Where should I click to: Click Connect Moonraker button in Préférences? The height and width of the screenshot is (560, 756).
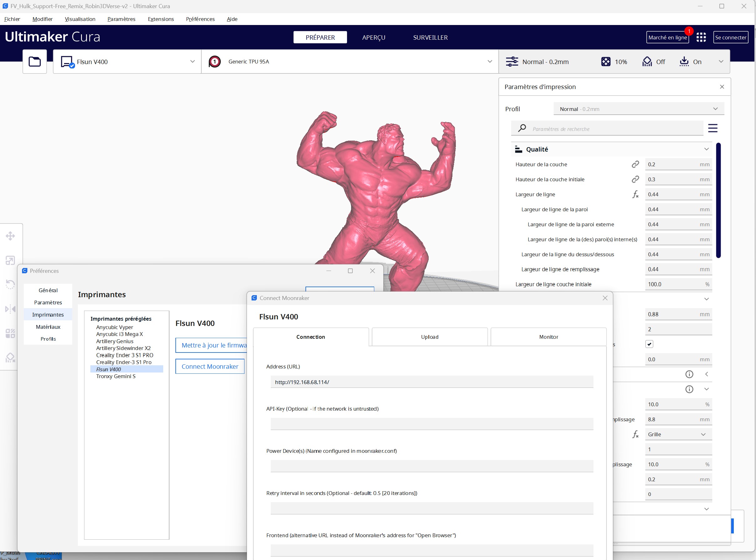tap(210, 367)
